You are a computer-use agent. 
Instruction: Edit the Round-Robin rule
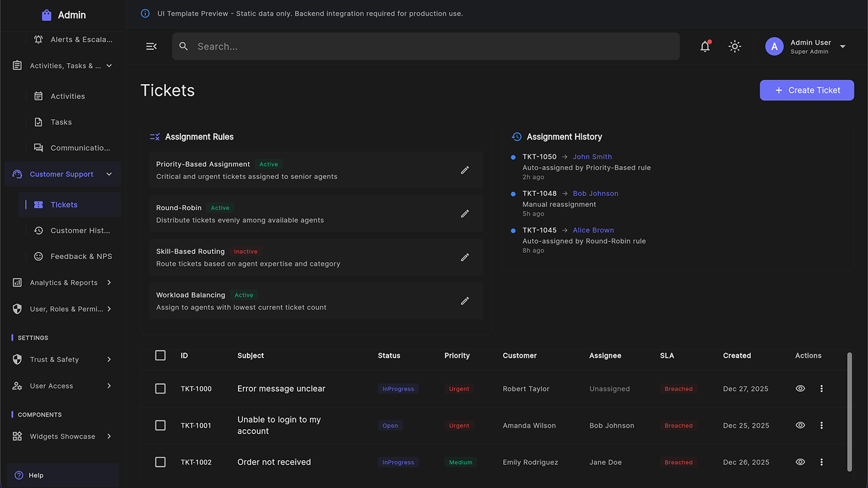tap(465, 213)
